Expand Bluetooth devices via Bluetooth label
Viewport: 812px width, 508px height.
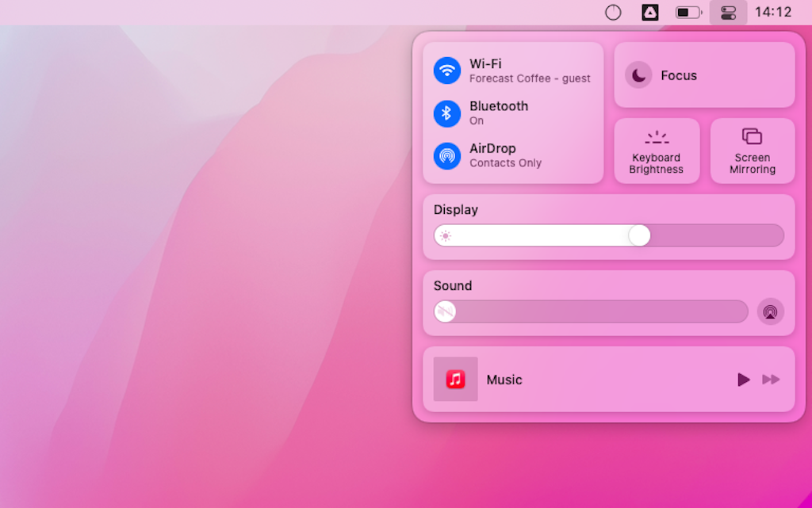(x=498, y=106)
